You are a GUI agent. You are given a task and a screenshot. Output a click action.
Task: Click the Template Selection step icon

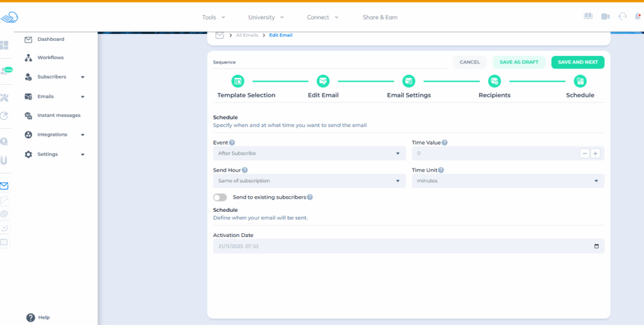tap(238, 80)
